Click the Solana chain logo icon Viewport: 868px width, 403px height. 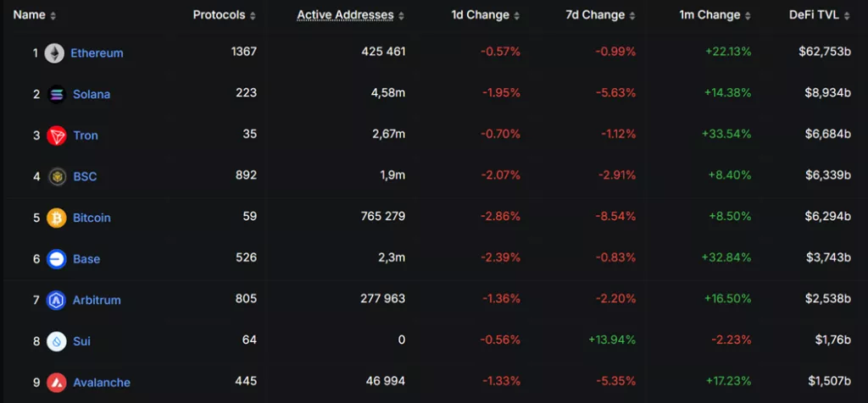tap(57, 94)
